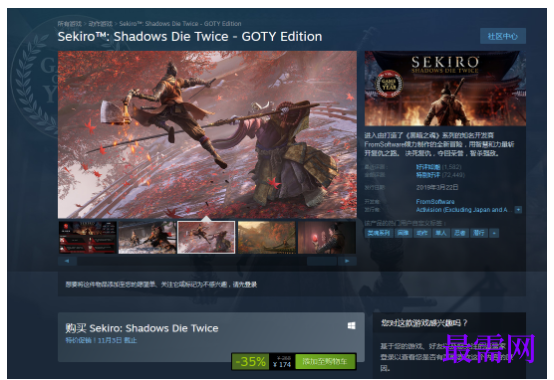Click 所有游戏 in the breadcrumb
The height and width of the screenshot is (380, 554).
tap(70, 24)
